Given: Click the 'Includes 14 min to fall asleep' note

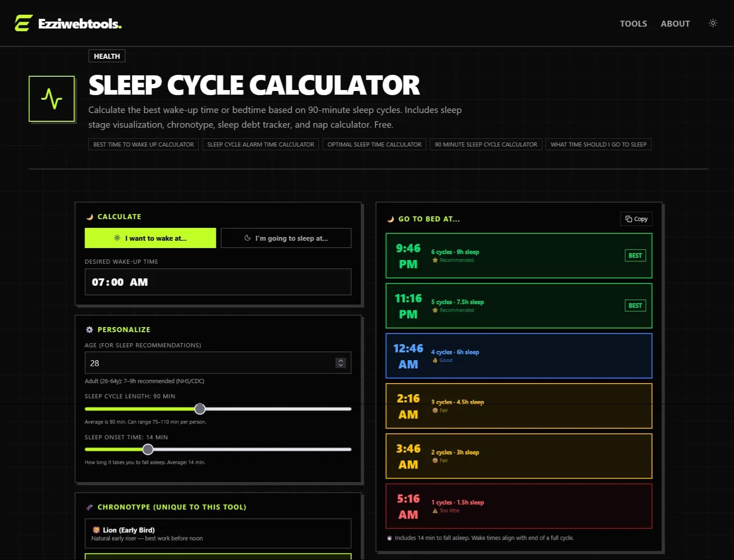Looking at the screenshot, I should (x=484, y=537).
